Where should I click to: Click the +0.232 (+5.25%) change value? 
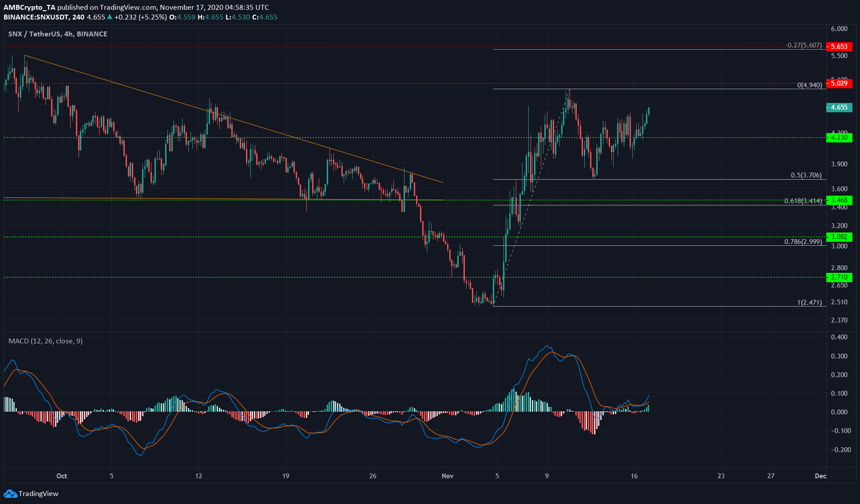[x=140, y=17]
